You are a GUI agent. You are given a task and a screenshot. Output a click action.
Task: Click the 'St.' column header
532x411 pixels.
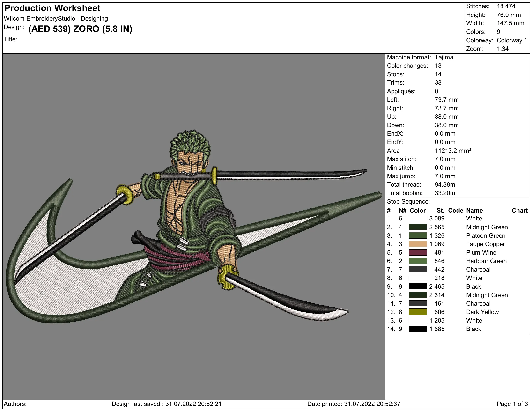click(x=440, y=210)
